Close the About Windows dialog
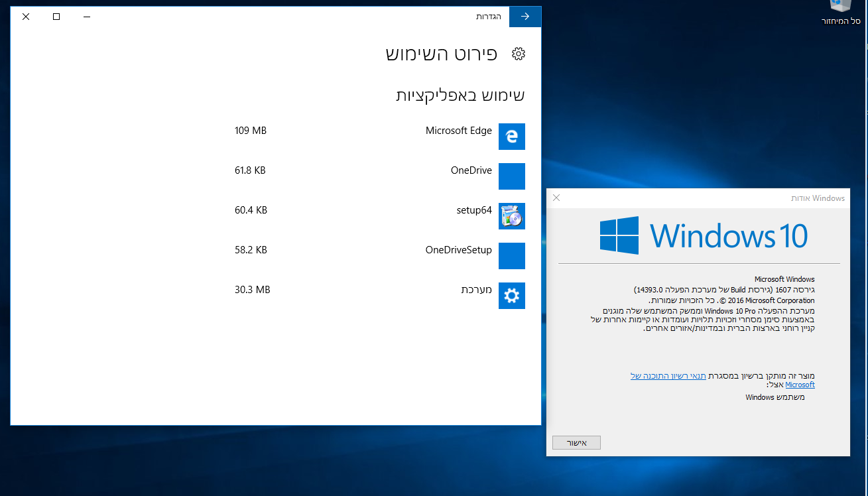 556,198
